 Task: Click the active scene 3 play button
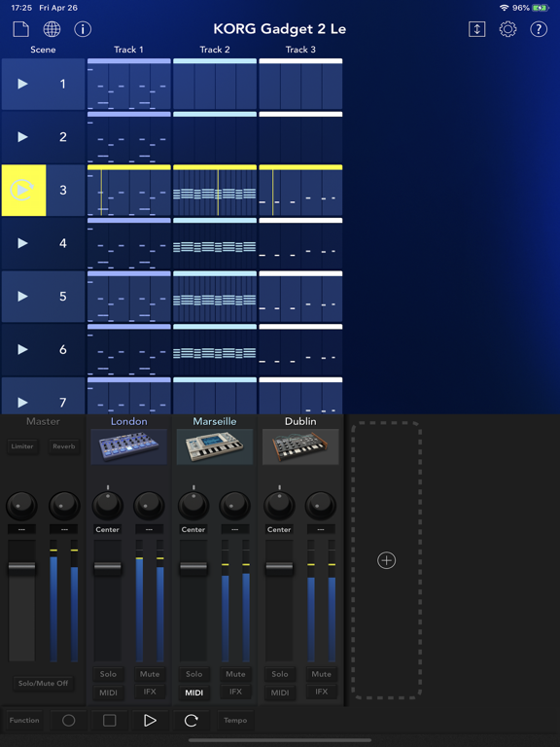pos(23,190)
